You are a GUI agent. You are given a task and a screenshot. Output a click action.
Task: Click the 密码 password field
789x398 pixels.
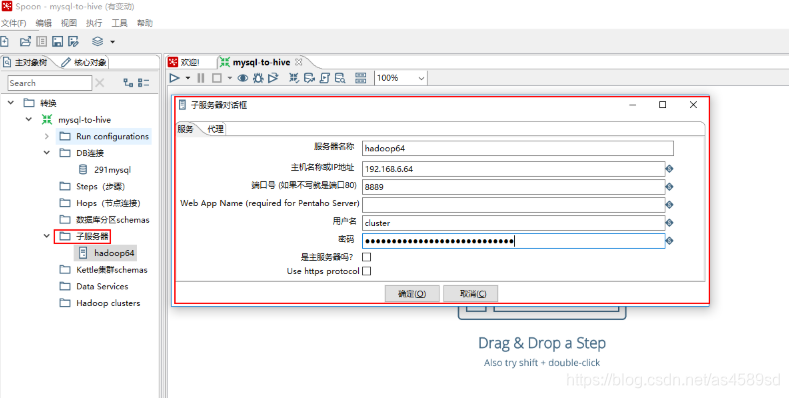pyautogui.click(x=514, y=241)
